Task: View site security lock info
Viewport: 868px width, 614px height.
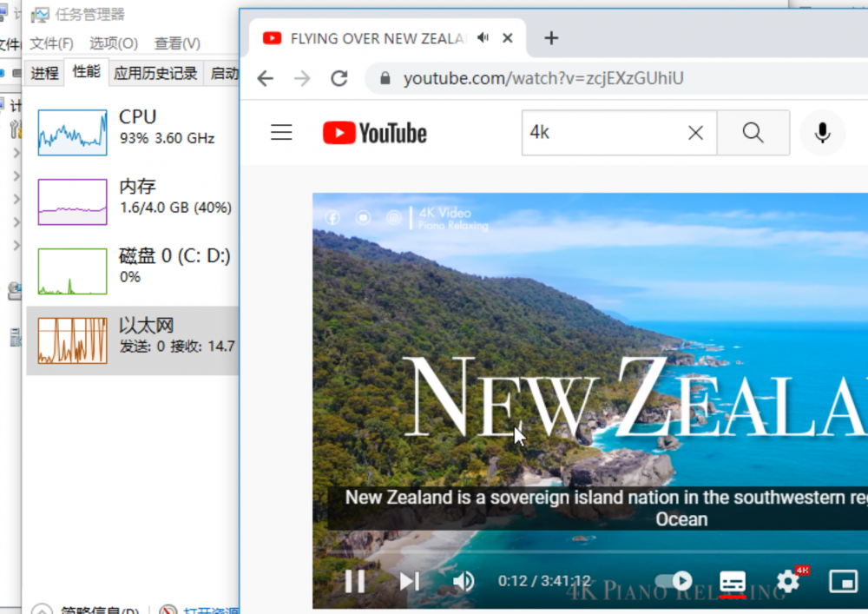Action: click(x=385, y=78)
